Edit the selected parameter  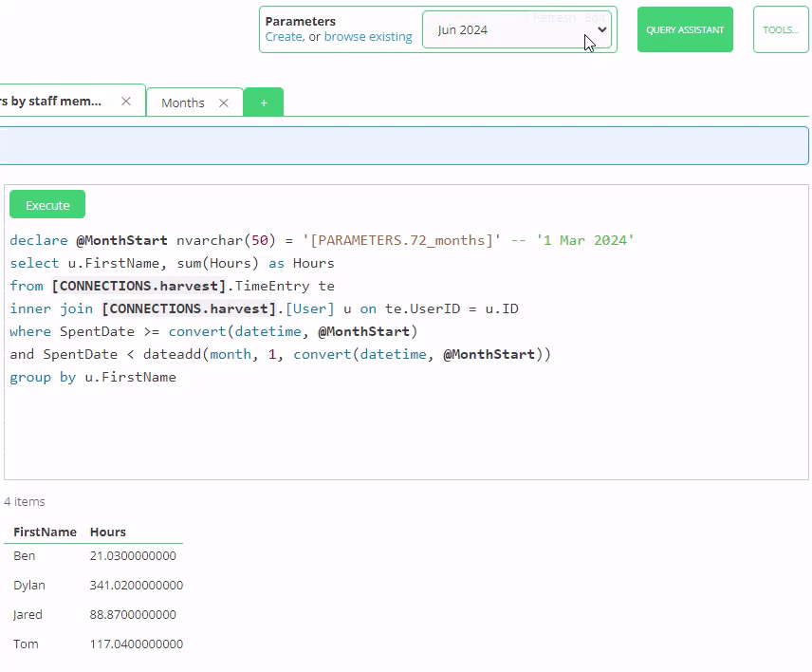(595, 17)
